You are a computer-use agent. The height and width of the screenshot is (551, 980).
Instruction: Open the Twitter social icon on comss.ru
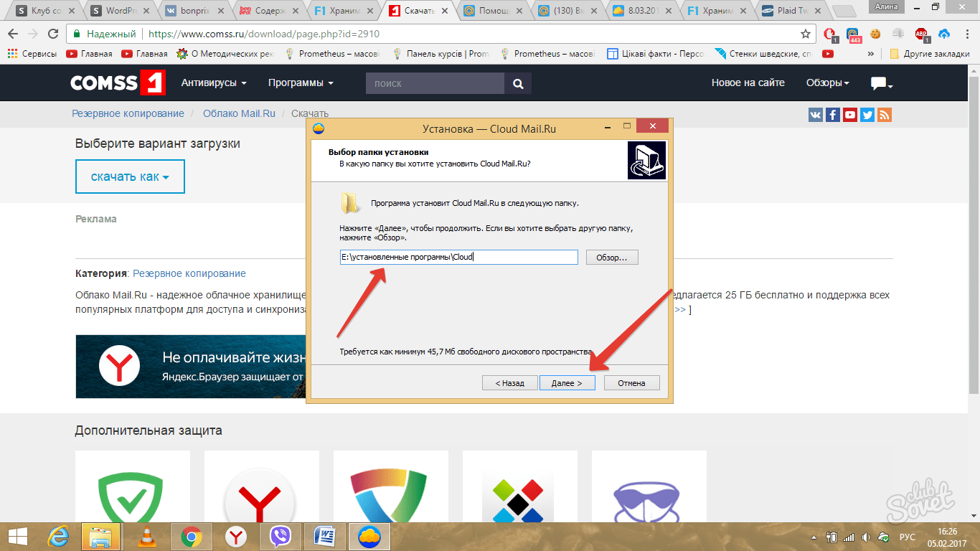867,115
